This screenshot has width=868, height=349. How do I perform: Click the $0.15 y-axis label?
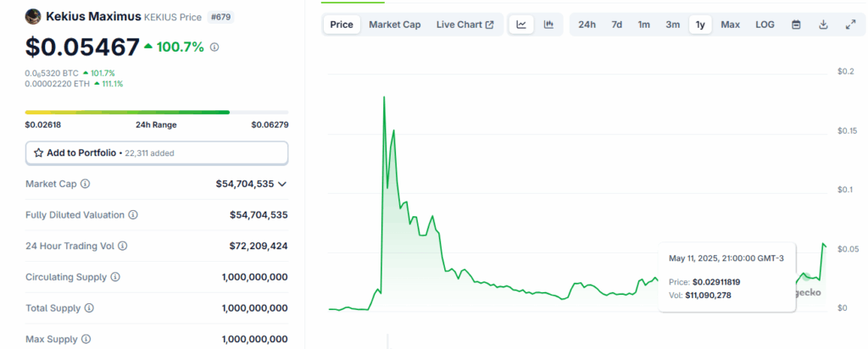pyautogui.click(x=849, y=130)
